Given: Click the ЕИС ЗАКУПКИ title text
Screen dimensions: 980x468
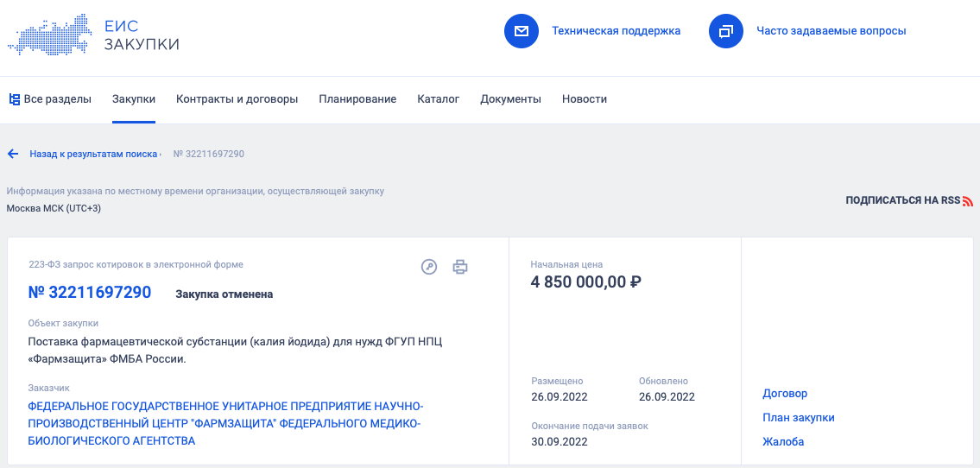Looking at the screenshot, I should pyautogui.click(x=142, y=35).
